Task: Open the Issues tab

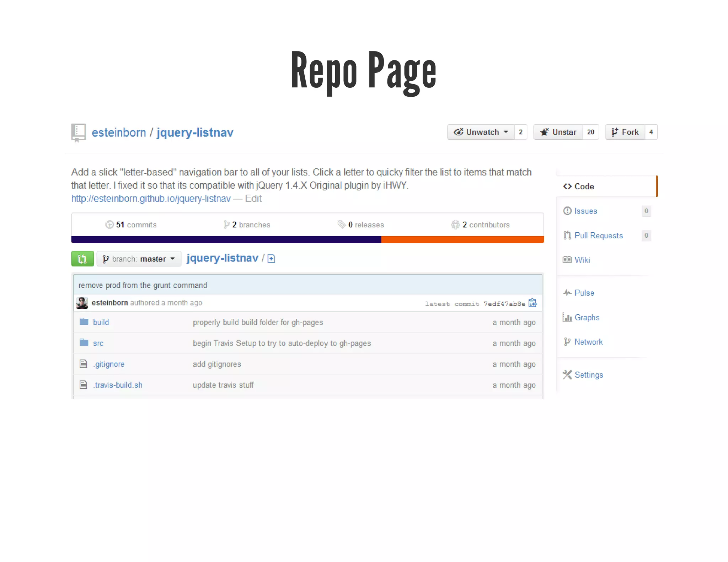Action: point(585,211)
